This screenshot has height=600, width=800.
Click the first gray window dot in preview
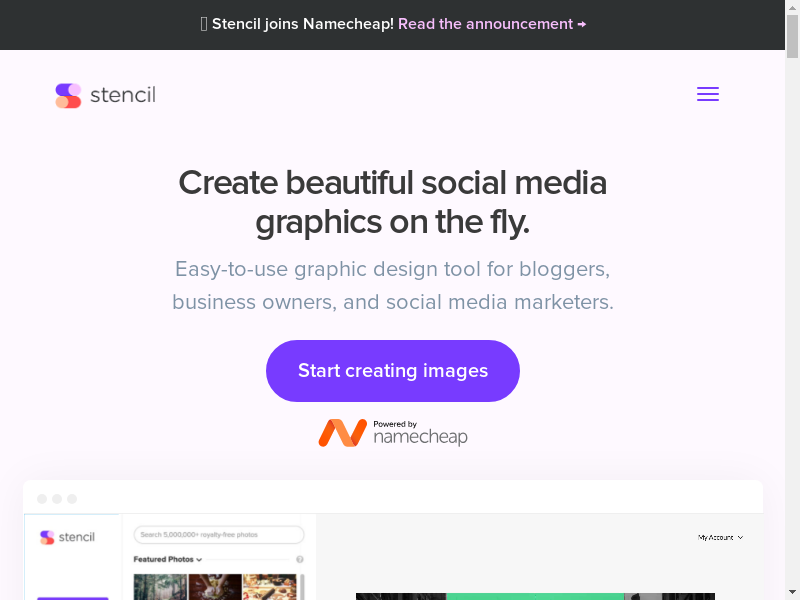point(42,499)
